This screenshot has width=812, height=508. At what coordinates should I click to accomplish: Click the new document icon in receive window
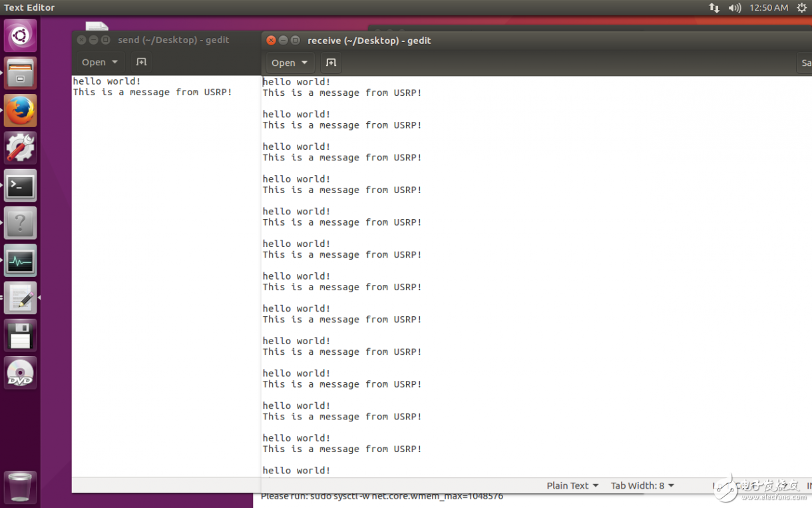point(331,63)
